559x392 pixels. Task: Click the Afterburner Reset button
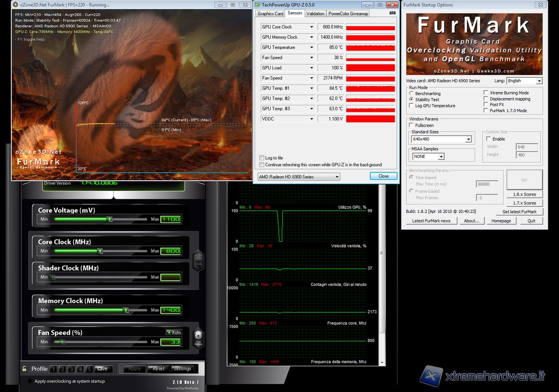158,369
